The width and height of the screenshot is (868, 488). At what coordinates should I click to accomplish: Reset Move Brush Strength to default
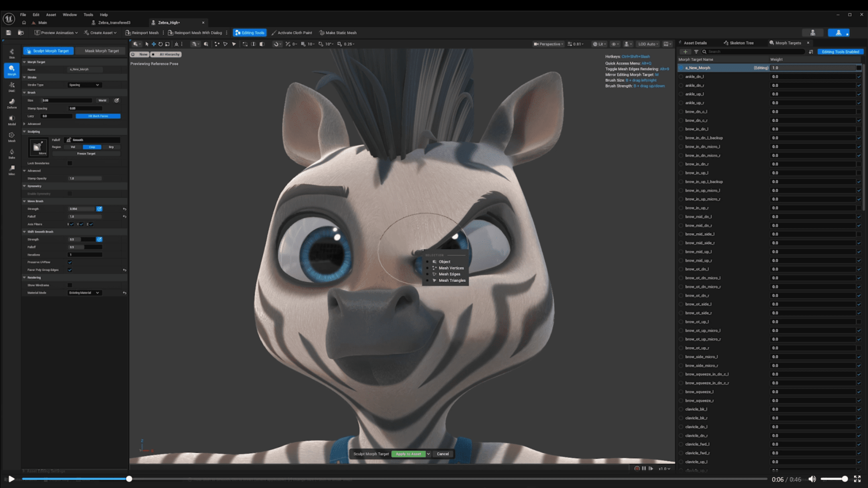(124, 209)
